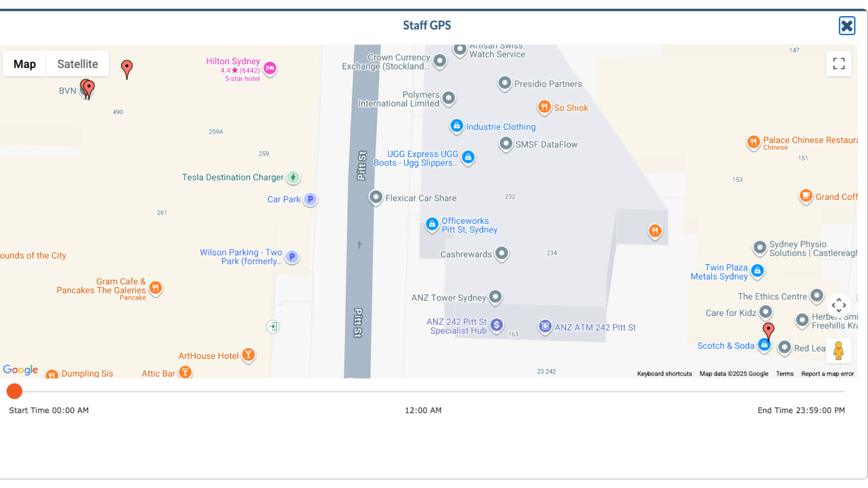Click Report a map error link
The width and height of the screenshot is (868, 488).
[827, 374]
